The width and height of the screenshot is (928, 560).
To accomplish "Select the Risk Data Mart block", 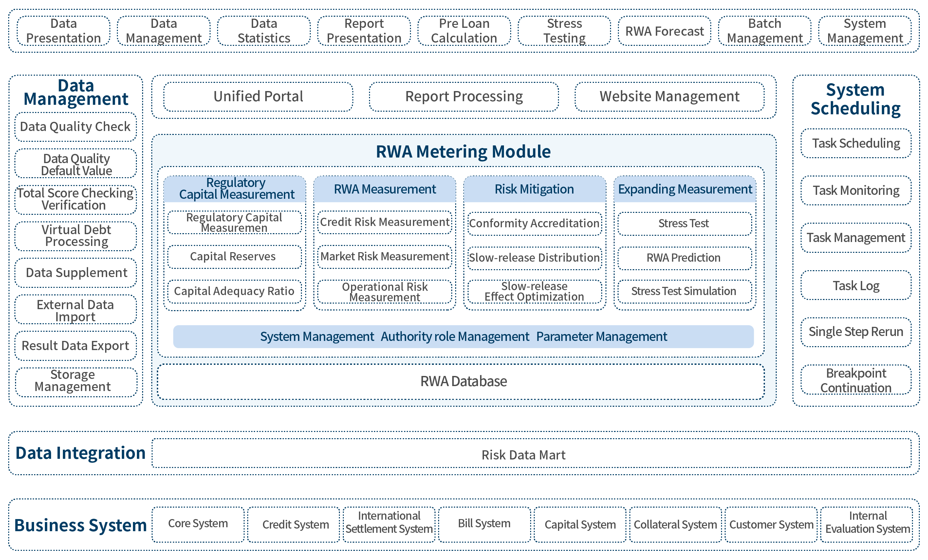I will (532, 454).
